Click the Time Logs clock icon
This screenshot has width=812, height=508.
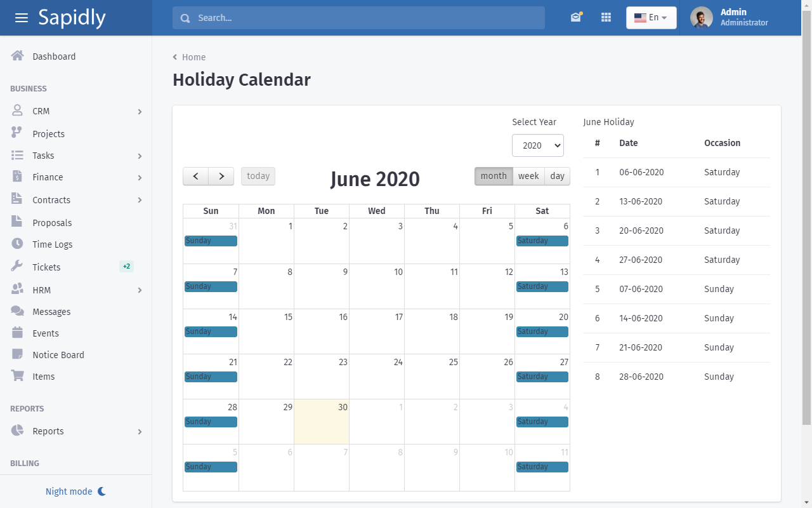pyautogui.click(x=18, y=244)
